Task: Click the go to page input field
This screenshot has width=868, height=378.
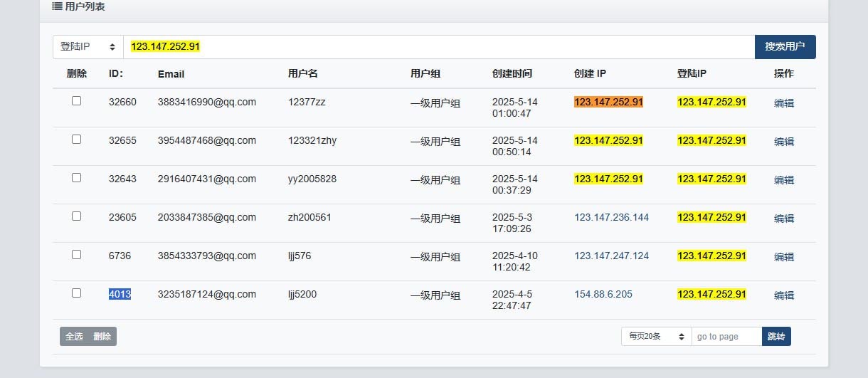Action: coord(726,336)
